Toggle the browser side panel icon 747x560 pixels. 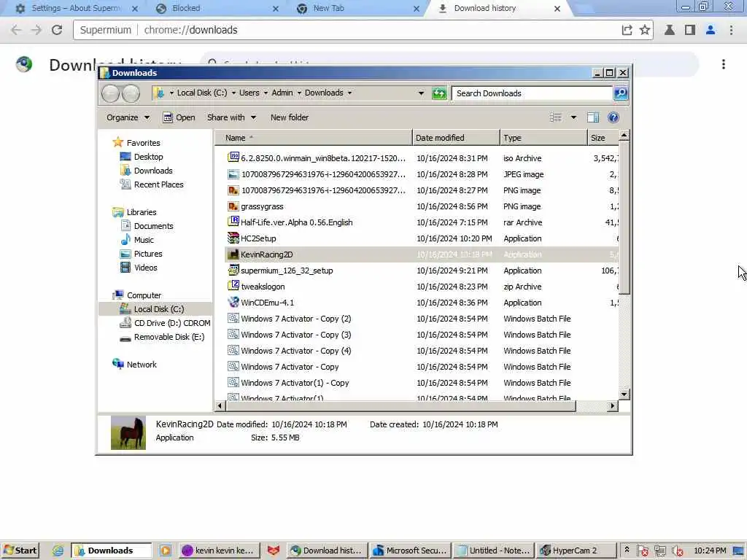[x=689, y=30]
